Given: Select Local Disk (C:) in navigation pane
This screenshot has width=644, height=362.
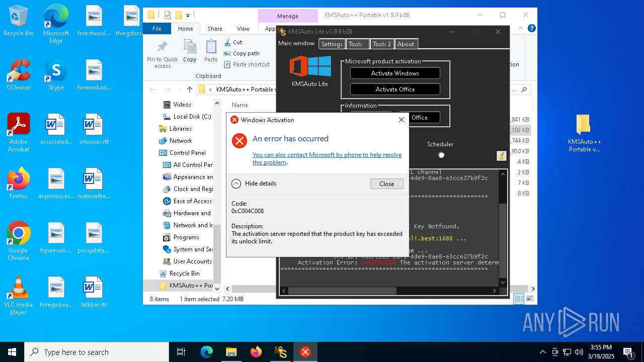Looking at the screenshot, I should [187, 117].
